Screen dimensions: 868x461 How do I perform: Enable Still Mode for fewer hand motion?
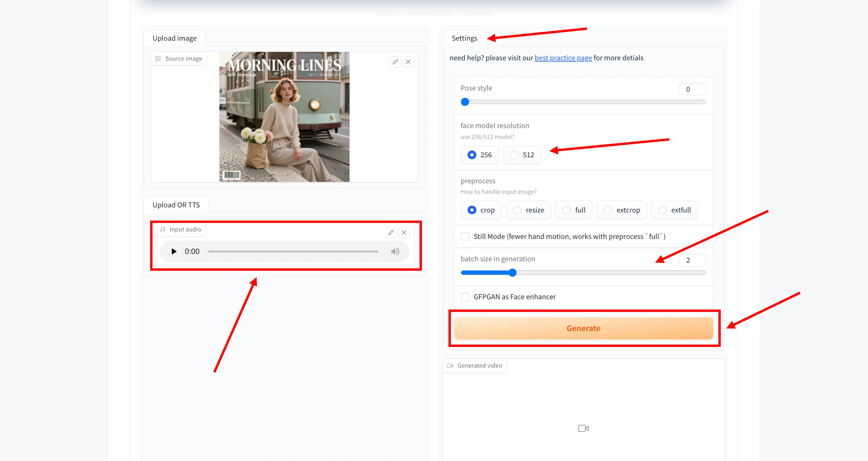tap(465, 236)
